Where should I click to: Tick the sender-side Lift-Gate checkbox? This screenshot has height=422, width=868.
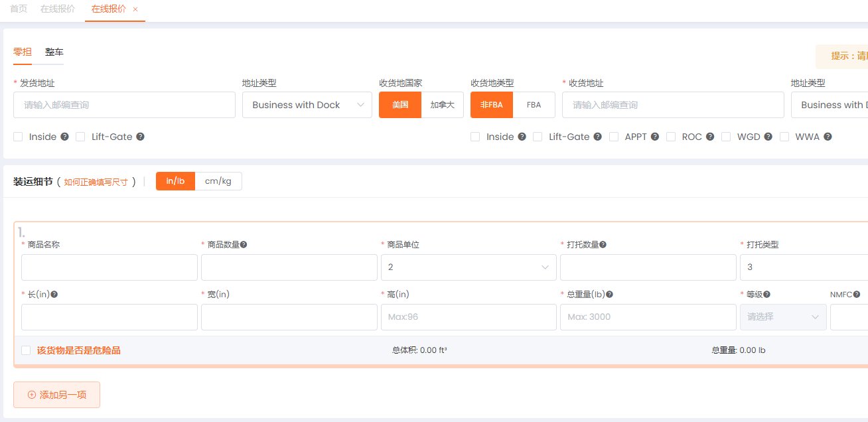pos(80,137)
